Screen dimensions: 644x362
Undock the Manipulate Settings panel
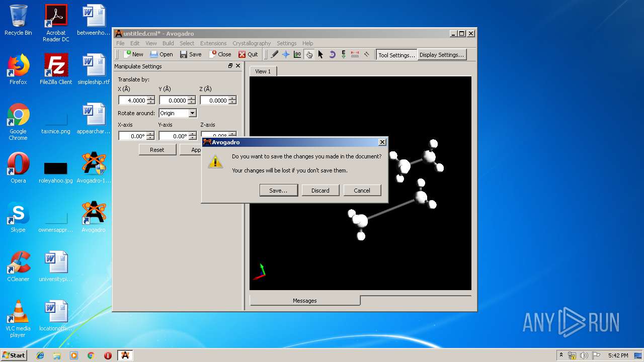click(x=230, y=66)
